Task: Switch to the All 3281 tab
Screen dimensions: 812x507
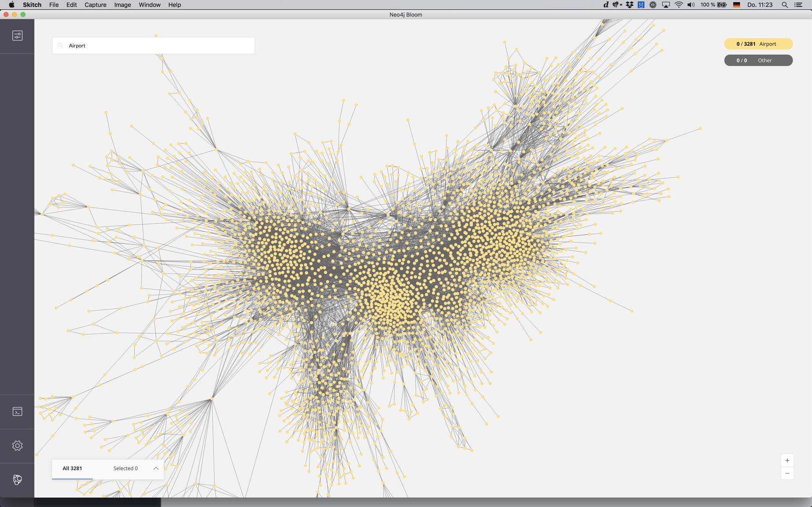Action: 72,468
